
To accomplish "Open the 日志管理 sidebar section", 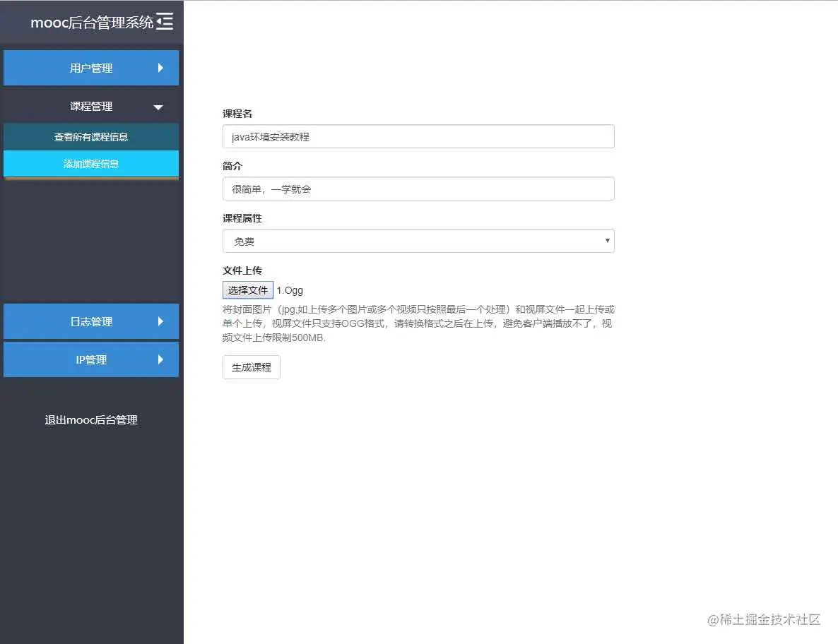I will (x=90, y=321).
